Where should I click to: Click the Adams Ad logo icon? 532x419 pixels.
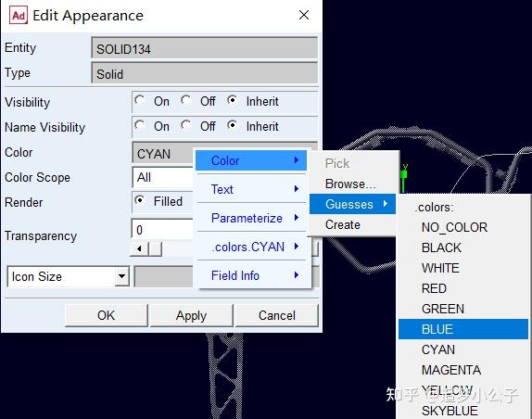(19, 16)
